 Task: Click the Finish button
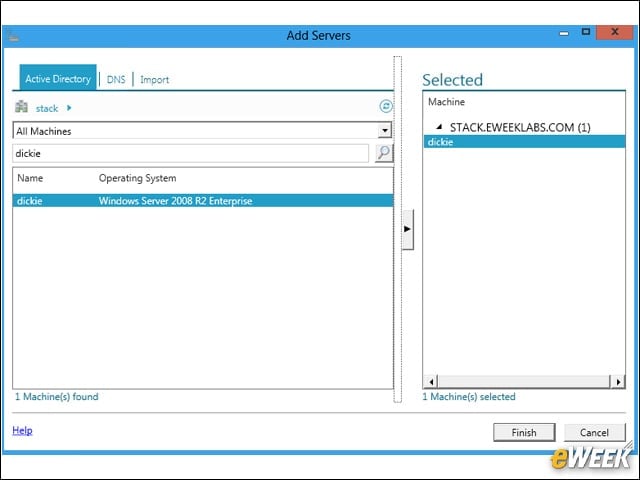(x=524, y=432)
